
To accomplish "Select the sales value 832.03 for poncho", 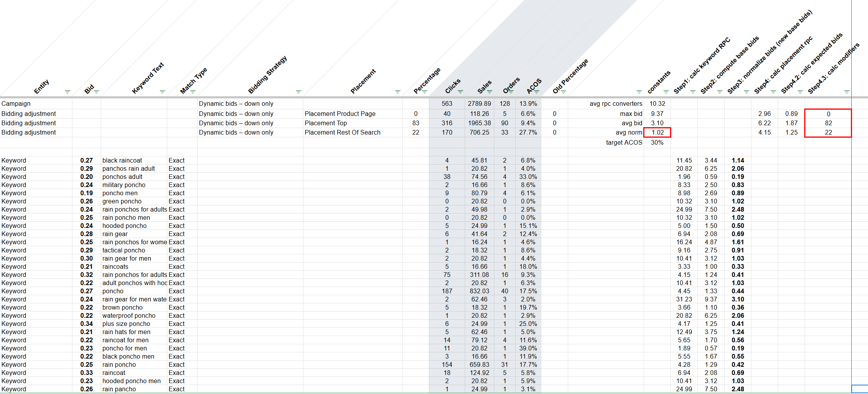I will [x=479, y=291].
